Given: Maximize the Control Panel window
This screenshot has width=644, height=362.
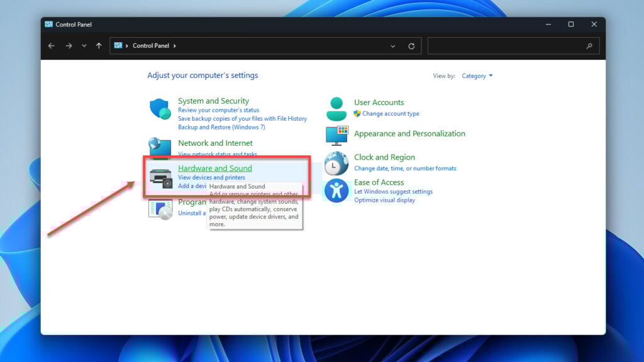Looking at the screenshot, I should 571,25.
